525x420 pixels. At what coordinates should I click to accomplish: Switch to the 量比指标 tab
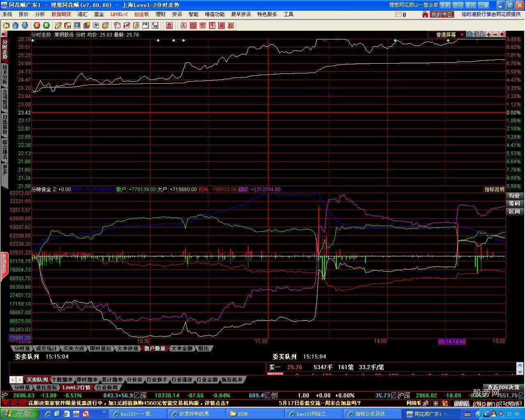click(x=46, y=387)
